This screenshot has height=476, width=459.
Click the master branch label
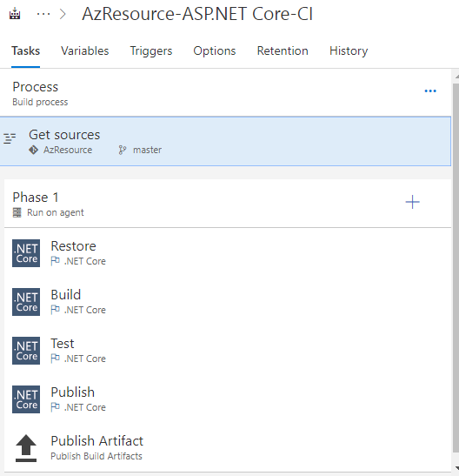147,150
